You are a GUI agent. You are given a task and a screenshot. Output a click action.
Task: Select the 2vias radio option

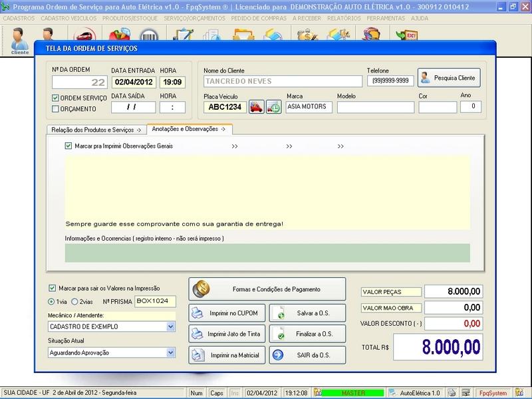pos(74,301)
